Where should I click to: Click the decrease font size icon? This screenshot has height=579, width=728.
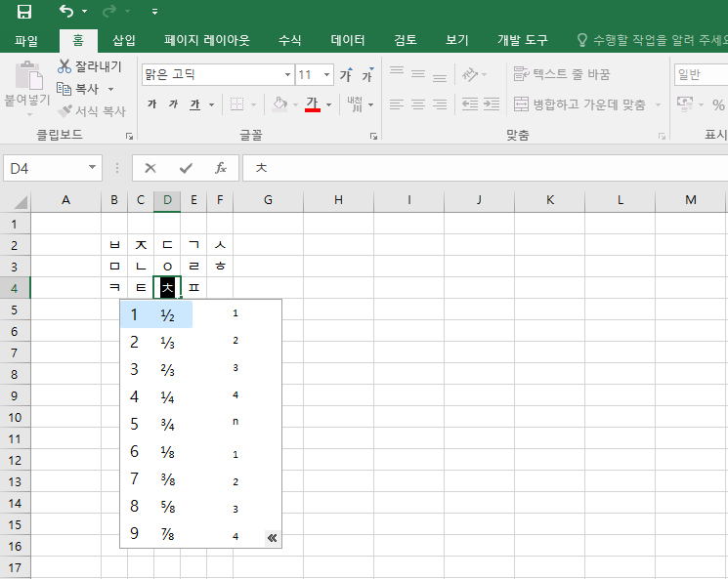click(367, 74)
